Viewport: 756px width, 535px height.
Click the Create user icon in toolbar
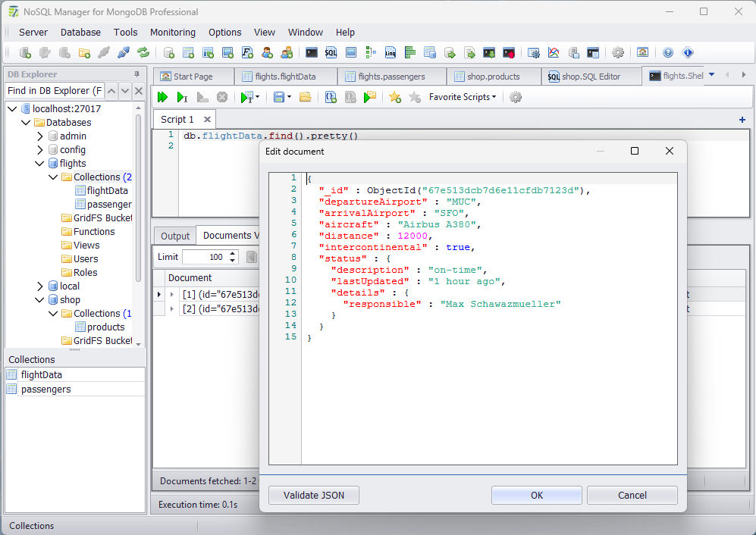click(x=267, y=52)
